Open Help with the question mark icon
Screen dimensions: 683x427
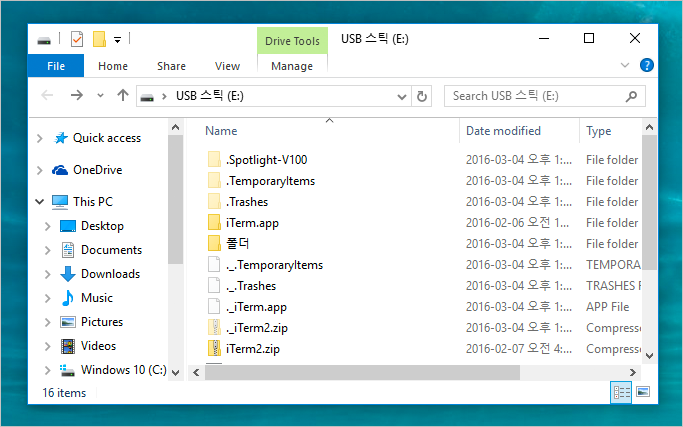click(647, 65)
